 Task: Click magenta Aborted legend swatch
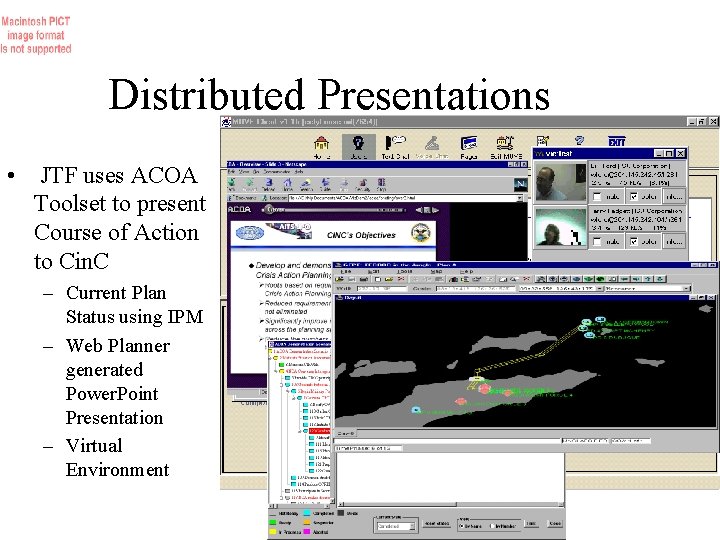click(307, 532)
